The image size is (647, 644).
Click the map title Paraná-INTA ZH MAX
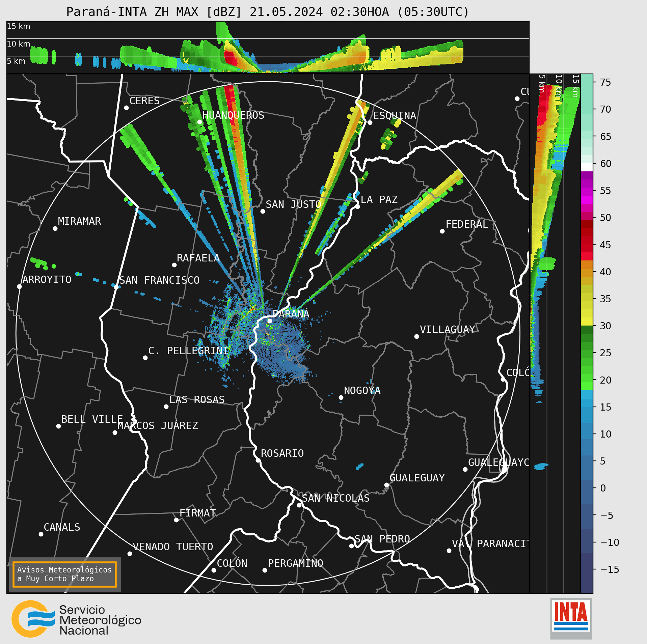click(x=133, y=12)
